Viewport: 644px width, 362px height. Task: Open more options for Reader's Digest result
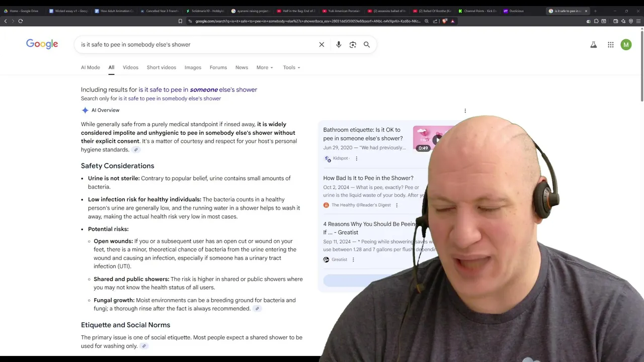396,205
